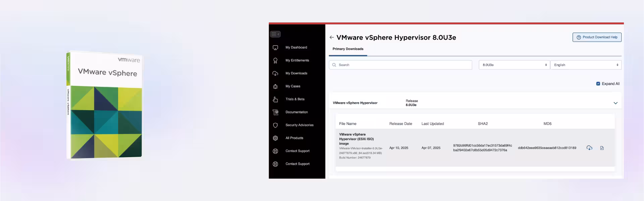
Task: Open Security Advisories in sidebar
Action: point(300,125)
